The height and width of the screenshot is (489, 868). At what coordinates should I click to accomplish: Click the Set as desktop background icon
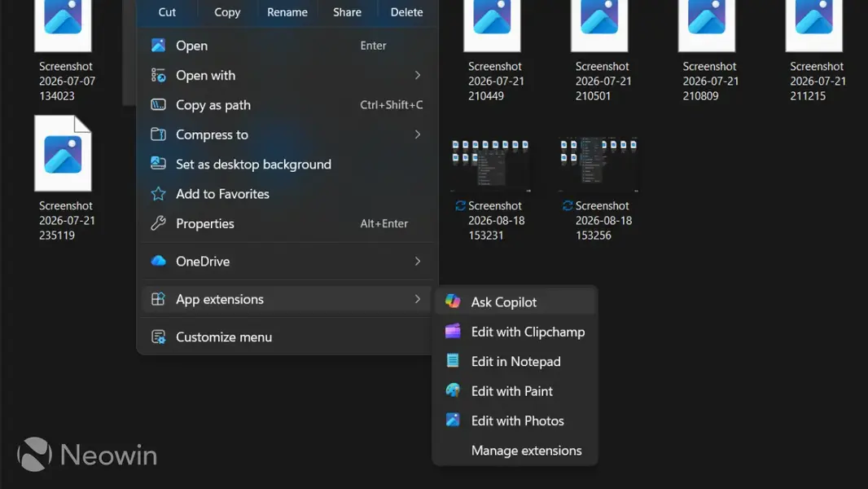pos(158,164)
